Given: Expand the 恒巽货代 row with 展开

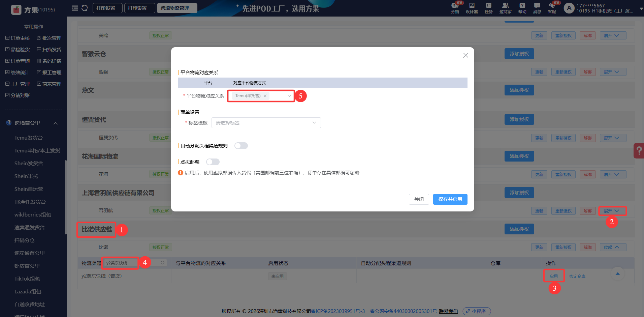Looking at the screenshot, I should click(613, 138).
